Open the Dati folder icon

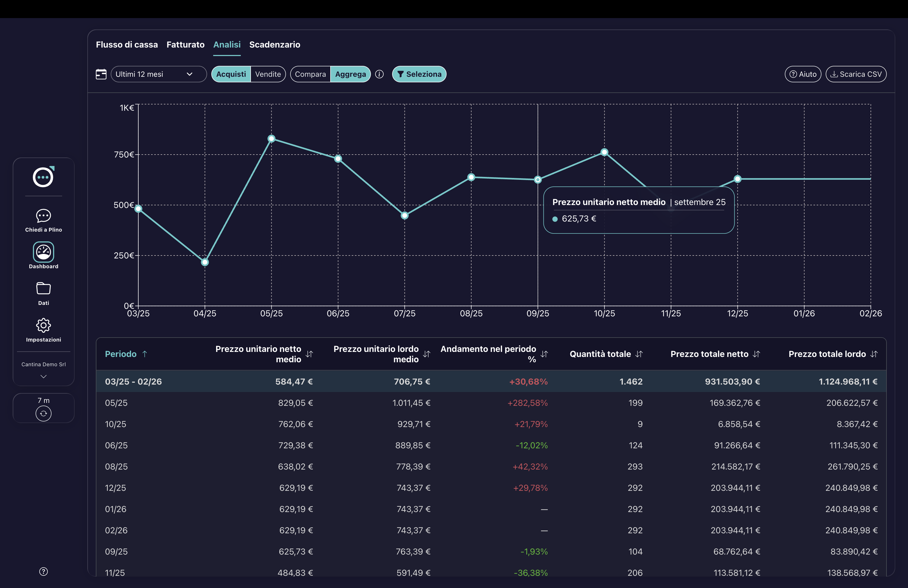tap(43, 288)
